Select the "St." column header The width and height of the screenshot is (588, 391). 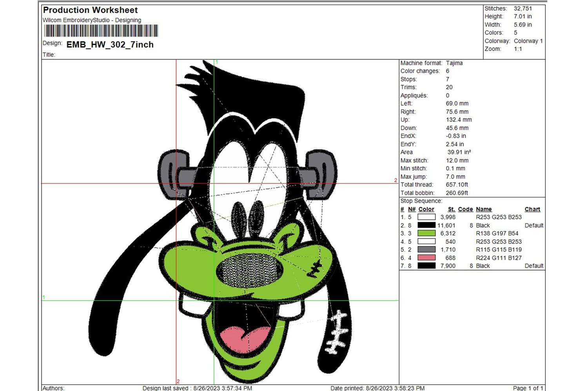tap(452, 209)
